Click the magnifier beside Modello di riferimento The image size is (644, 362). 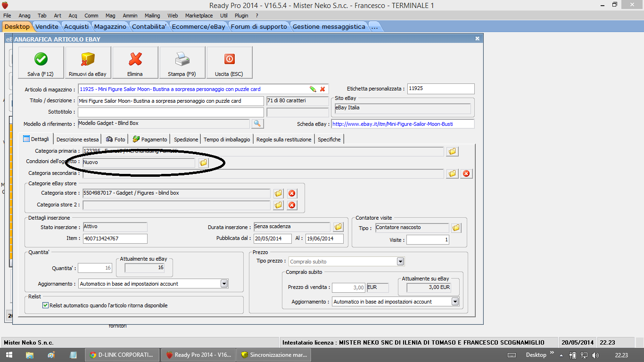click(257, 123)
